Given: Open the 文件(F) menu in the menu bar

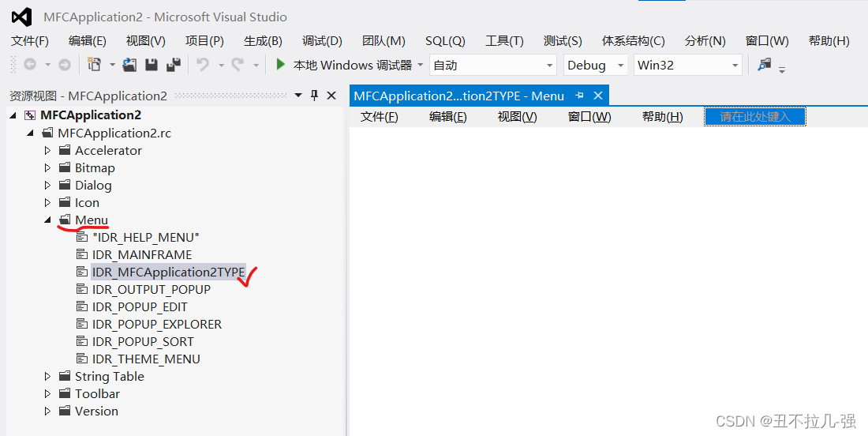Looking at the screenshot, I should pyautogui.click(x=30, y=41).
